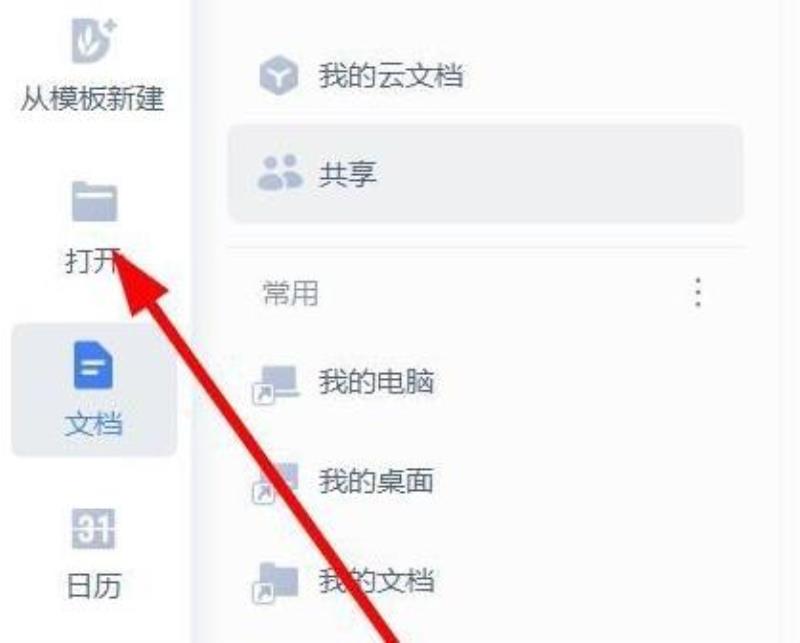Click the cube icon for 我的云文档
Screen dimensions: 800x643
point(279,76)
